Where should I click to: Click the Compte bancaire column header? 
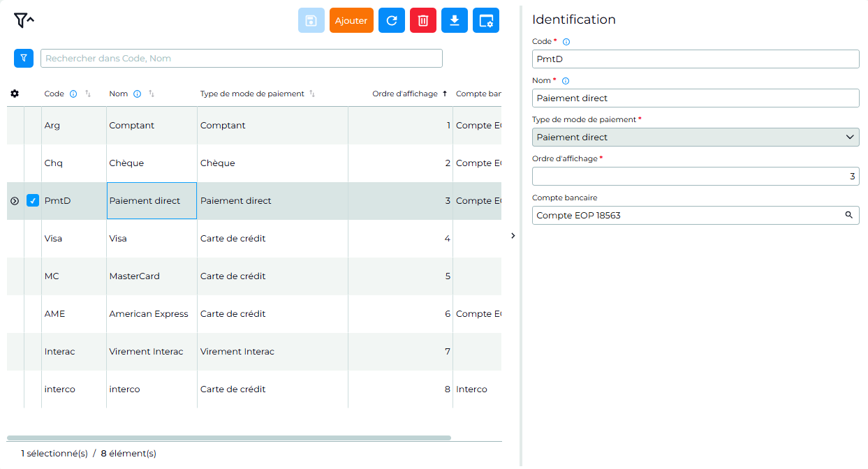click(x=478, y=94)
